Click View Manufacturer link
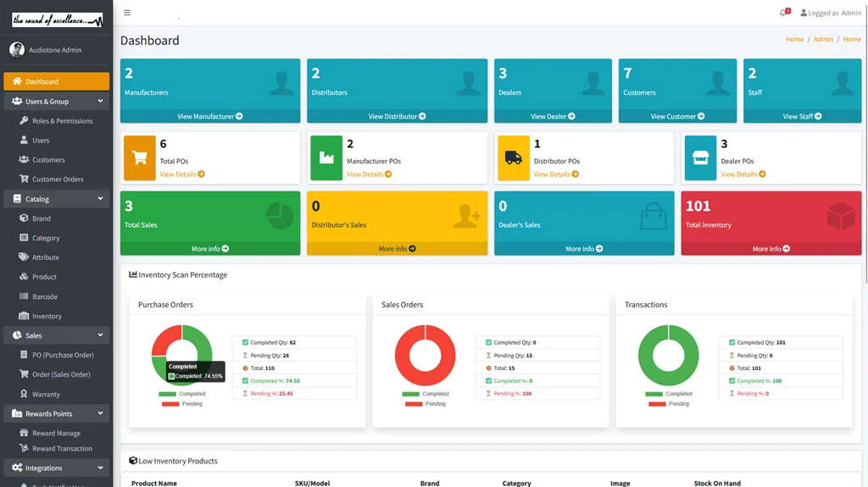Image resolution: width=868 pixels, height=487 pixels. point(210,116)
